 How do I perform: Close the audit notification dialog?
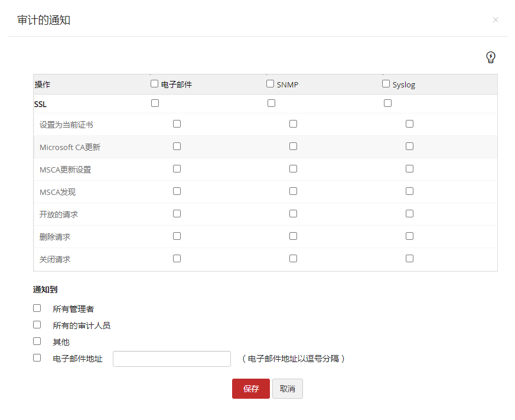(x=496, y=19)
